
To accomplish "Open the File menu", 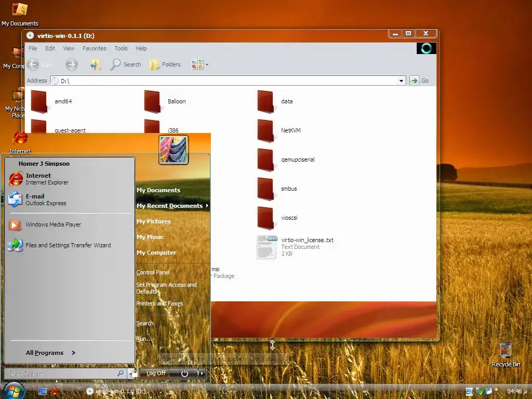I will (x=33, y=48).
